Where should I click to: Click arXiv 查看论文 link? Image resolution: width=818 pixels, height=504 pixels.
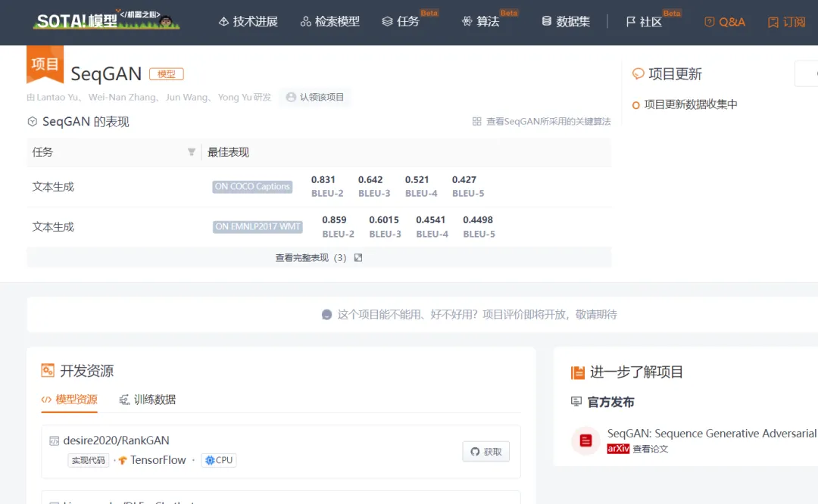click(x=638, y=449)
